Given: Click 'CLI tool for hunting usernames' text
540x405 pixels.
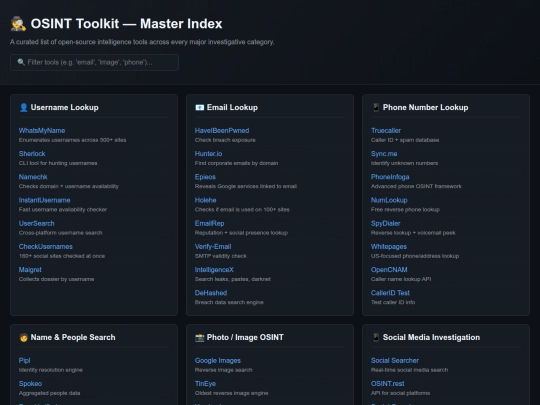Looking at the screenshot, I should click(x=58, y=163).
